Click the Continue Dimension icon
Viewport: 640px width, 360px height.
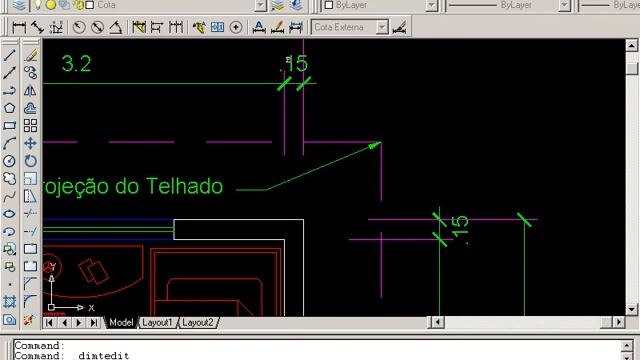click(176, 27)
